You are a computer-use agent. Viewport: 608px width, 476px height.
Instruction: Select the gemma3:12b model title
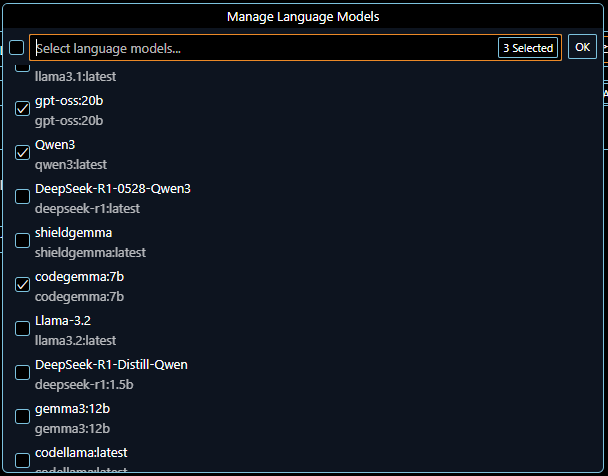[73, 409]
